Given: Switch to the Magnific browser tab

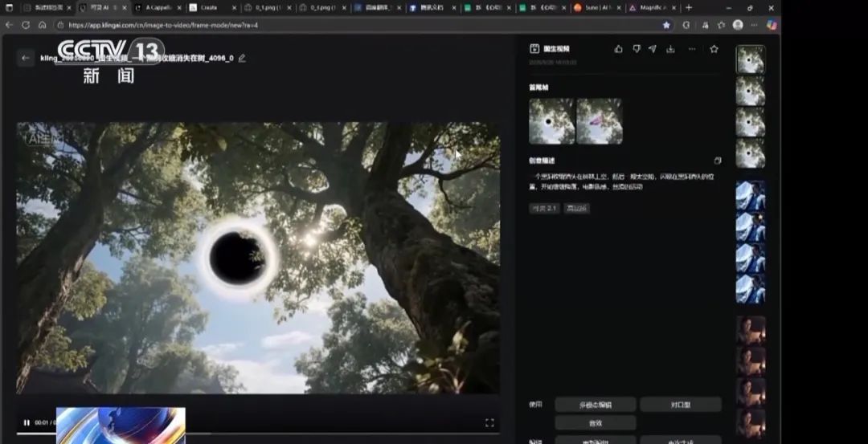Looking at the screenshot, I should click(x=649, y=7).
